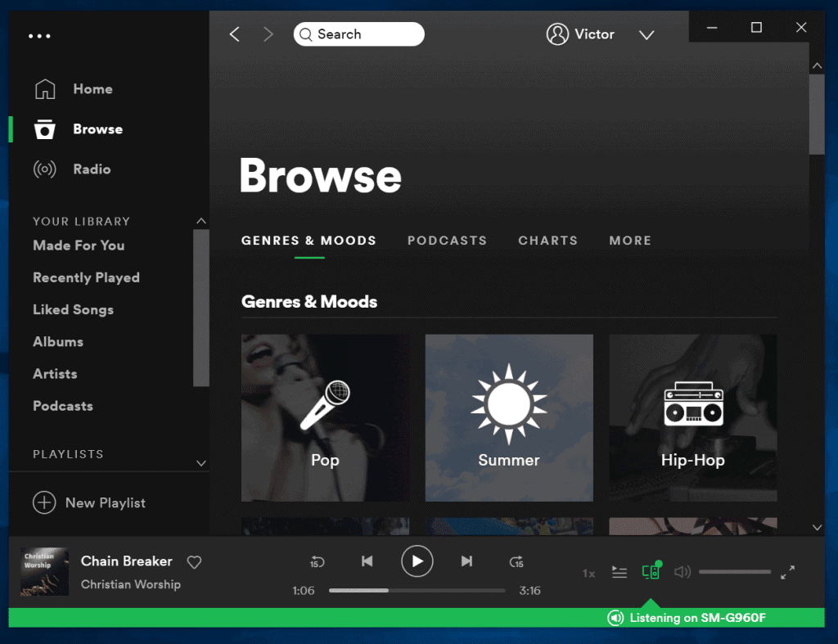Click the Chain Breaker song title
This screenshot has height=644, width=838.
[127, 561]
